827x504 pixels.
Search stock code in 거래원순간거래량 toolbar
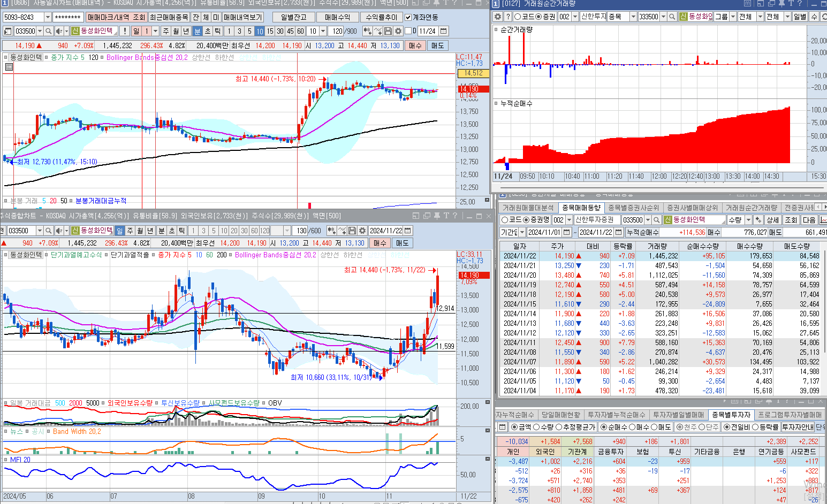(672, 17)
